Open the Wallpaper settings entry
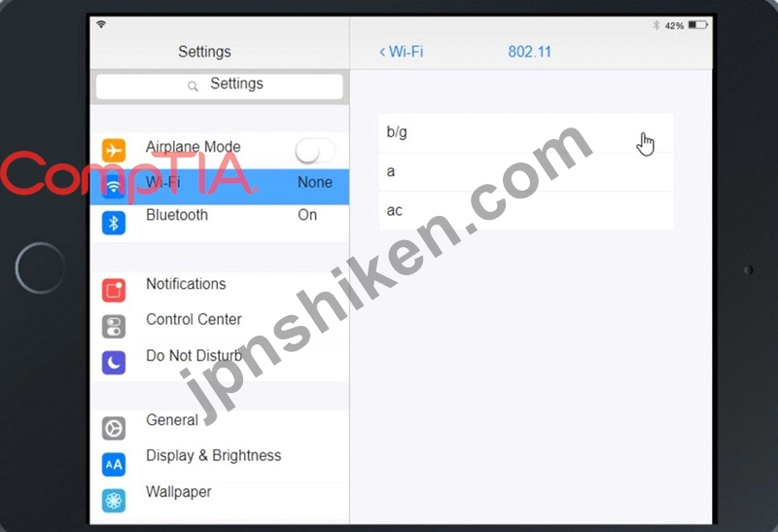Image resolution: width=778 pixels, height=532 pixels. click(x=220, y=501)
